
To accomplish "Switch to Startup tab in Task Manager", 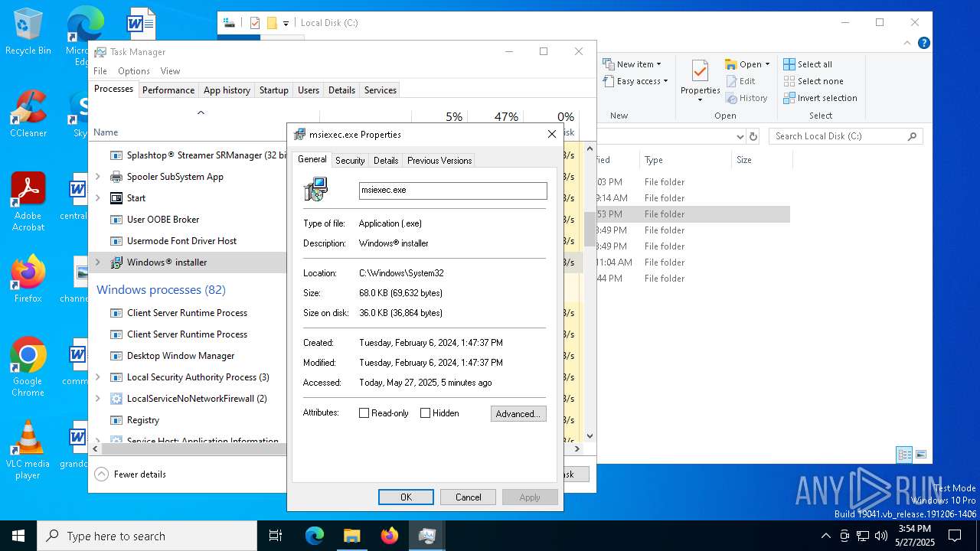I will click(273, 90).
